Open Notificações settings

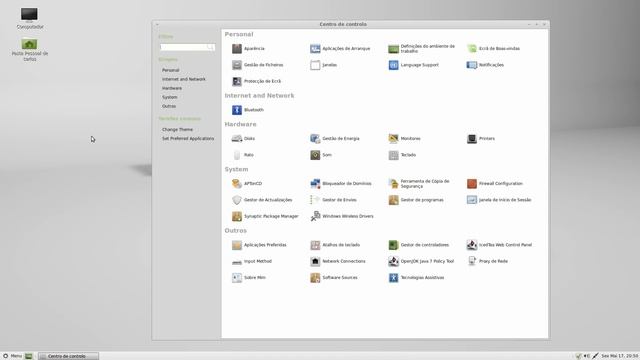[485, 65]
